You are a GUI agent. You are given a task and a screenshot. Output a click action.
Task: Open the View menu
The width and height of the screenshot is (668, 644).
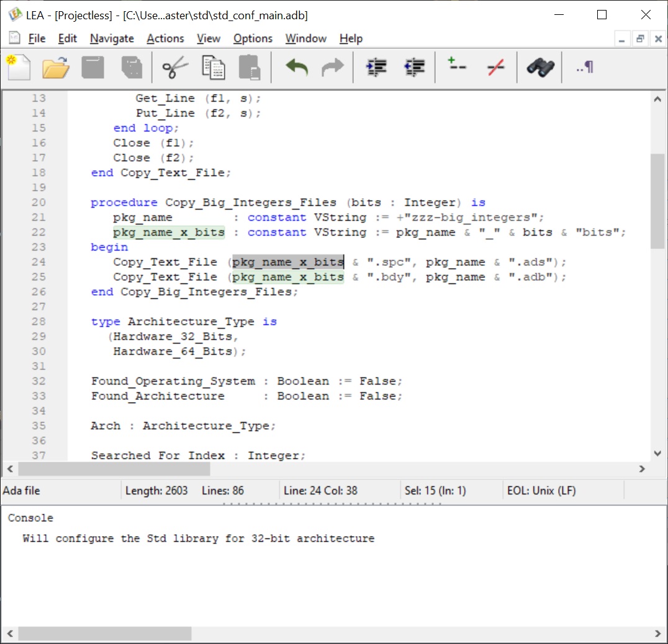pos(208,38)
